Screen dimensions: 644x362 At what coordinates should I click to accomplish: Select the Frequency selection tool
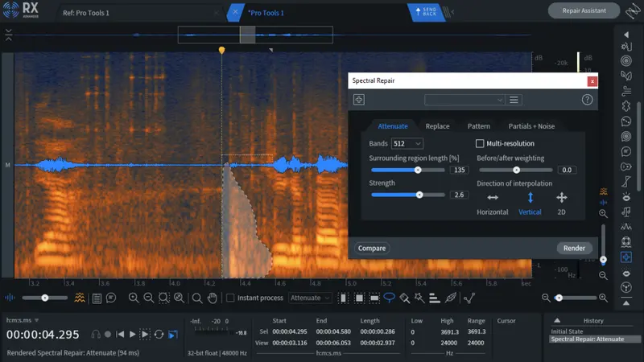click(x=374, y=298)
